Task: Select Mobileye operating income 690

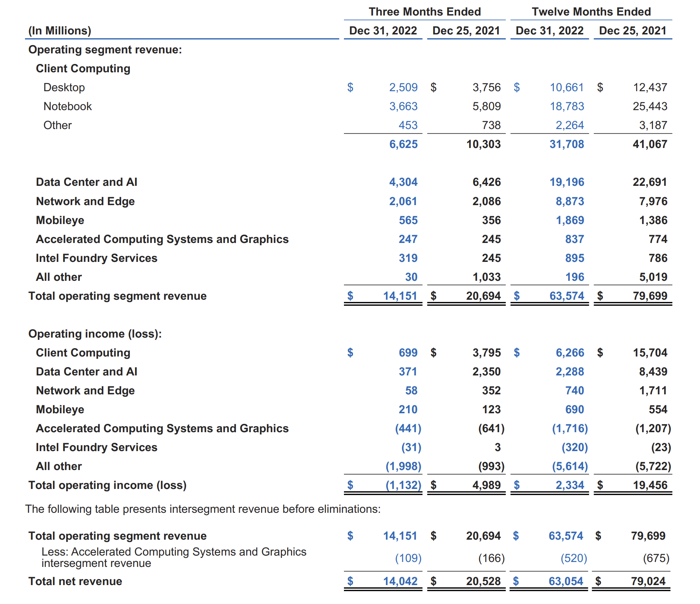Action: 574,409
